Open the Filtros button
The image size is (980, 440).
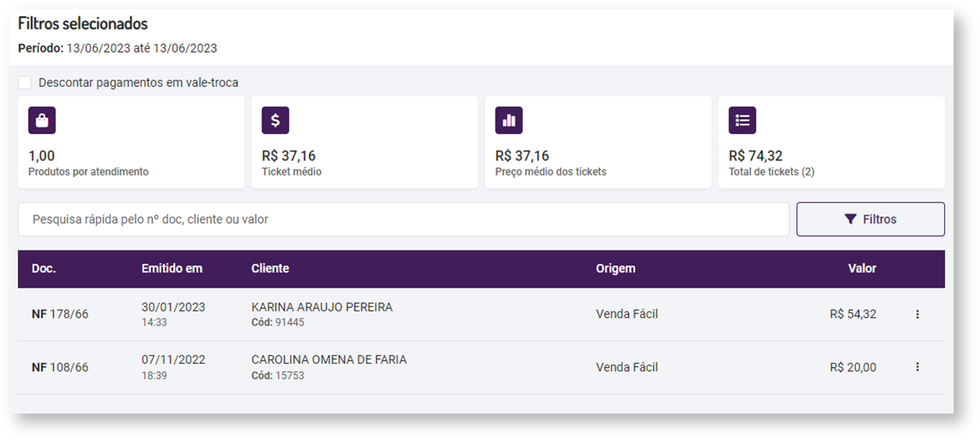point(870,219)
